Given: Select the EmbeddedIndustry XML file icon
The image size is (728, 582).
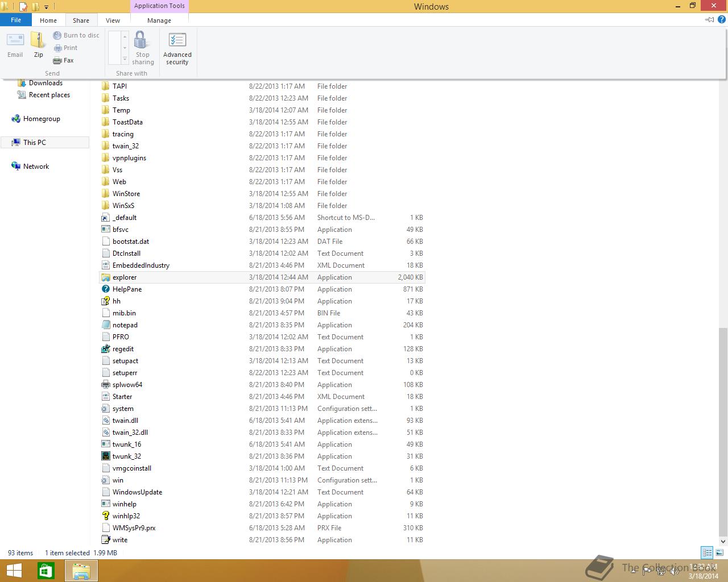Looking at the screenshot, I should point(105,265).
